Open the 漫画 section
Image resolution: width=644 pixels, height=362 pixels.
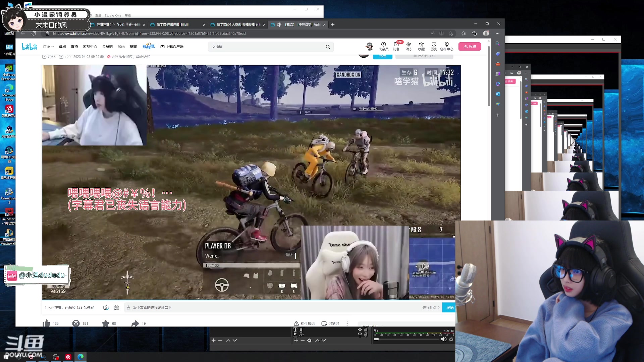[x=121, y=47]
